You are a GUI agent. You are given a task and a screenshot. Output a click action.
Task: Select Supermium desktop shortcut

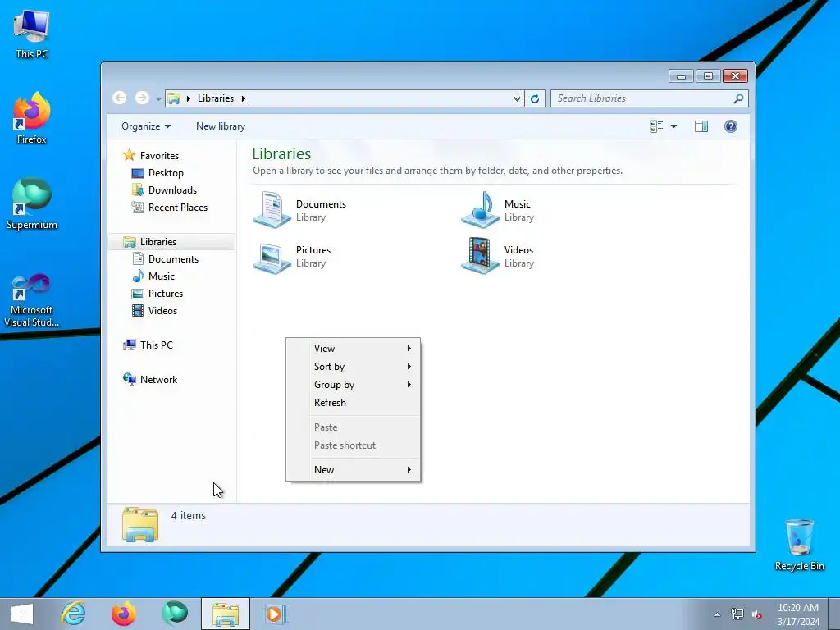(32, 204)
